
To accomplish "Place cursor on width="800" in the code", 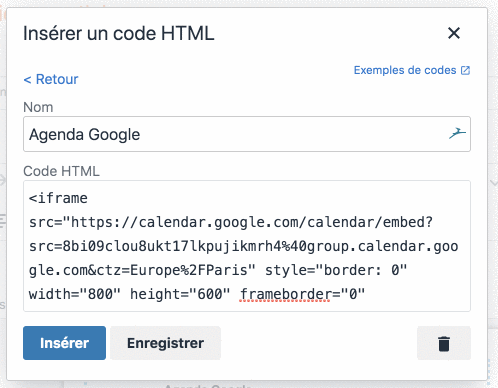I will pyautogui.click(x=75, y=294).
